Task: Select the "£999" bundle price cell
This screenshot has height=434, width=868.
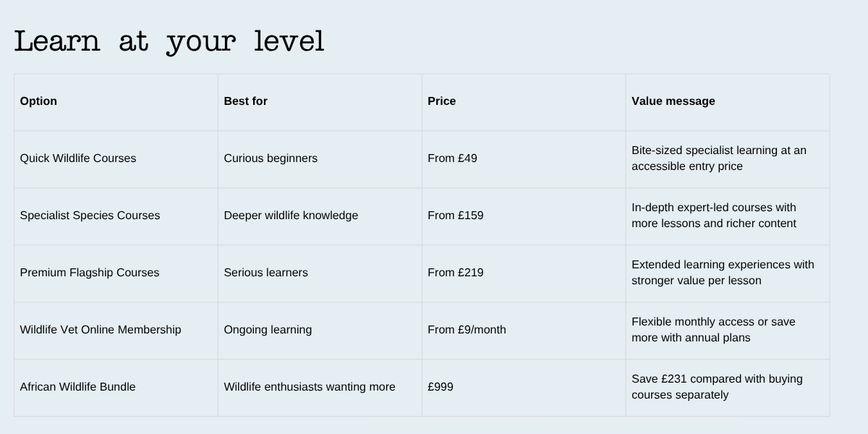Action: [441, 387]
